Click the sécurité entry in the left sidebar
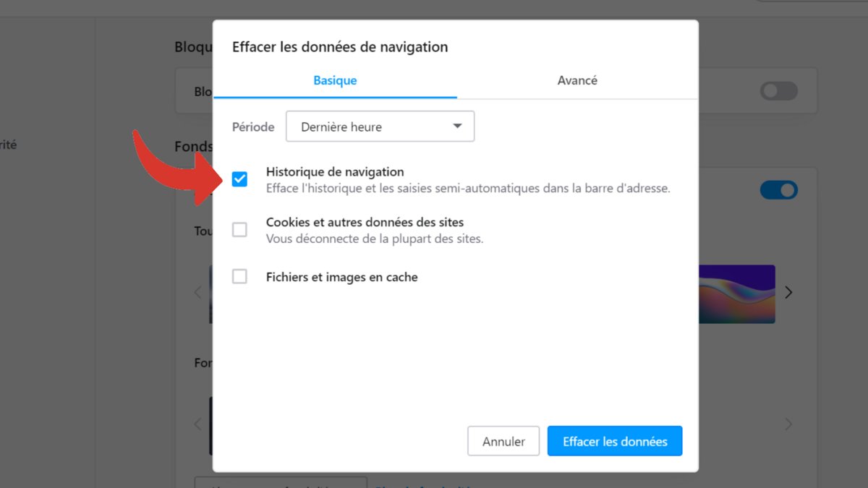Image resolution: width=868 pixels, height=488 pixels. pos(9,144)
